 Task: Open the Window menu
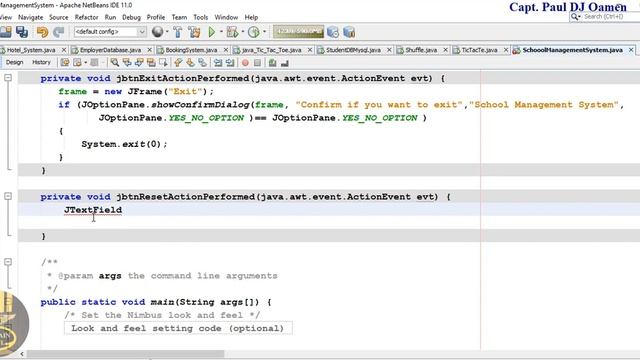226,17
